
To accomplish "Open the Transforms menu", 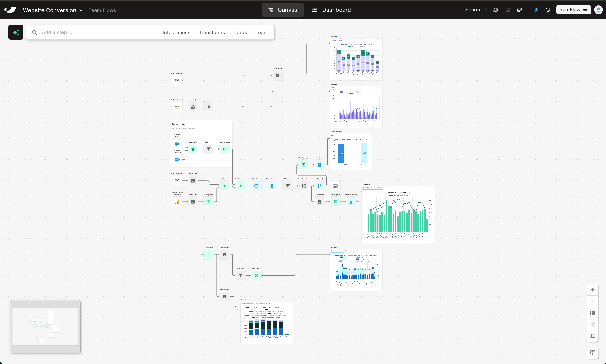I will (x=212, y=32).
